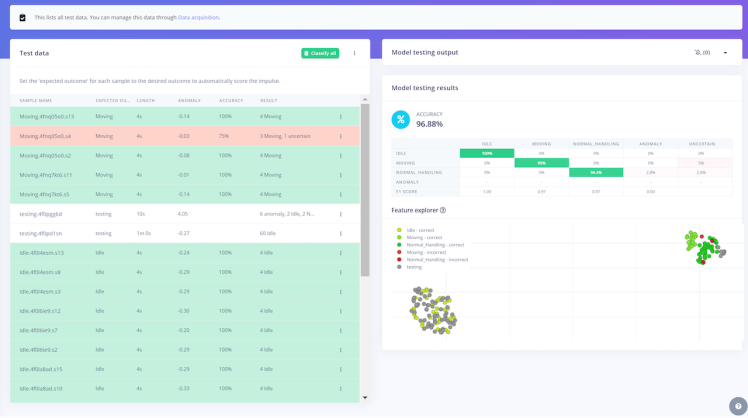Click the test data list scrollbar thumb
The image size is (748, 418).
click(365, 190)
